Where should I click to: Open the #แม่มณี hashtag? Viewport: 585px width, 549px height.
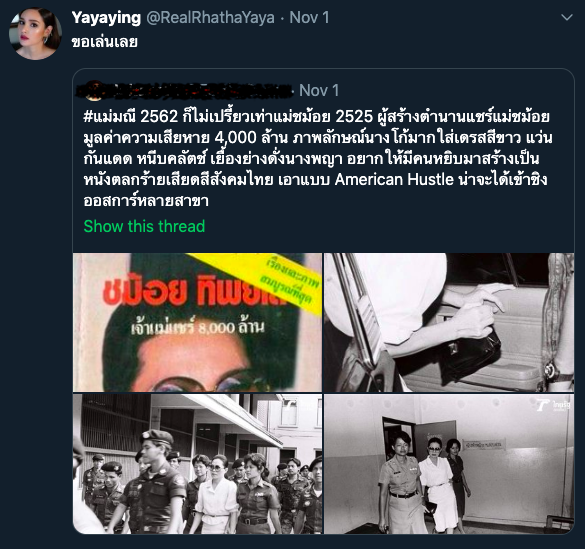[x=110, y=117]
